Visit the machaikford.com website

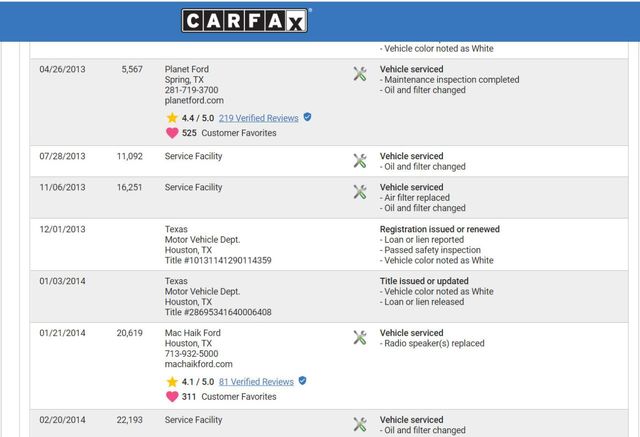coord(199,364)
